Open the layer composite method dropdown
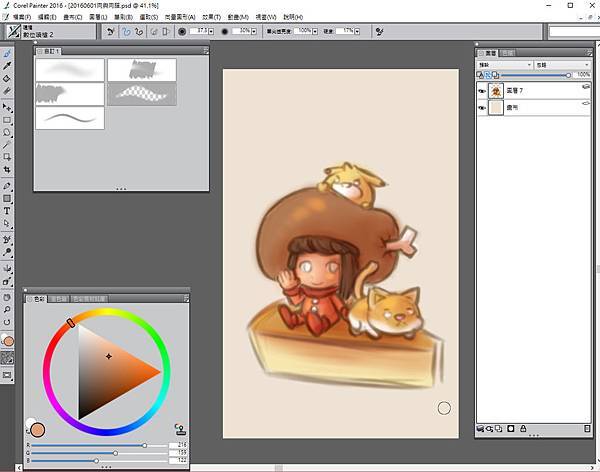The width and height of the screenshot is (600, 472). 505,65
